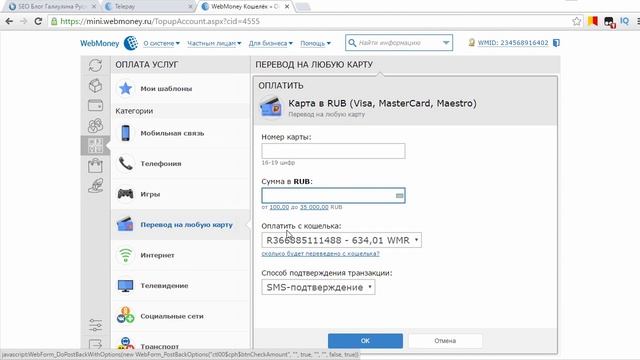Viewport: 640px width, 360px height.
Task: Open the hand-with-pen icon in the sidebar
Action: [95, 185]
